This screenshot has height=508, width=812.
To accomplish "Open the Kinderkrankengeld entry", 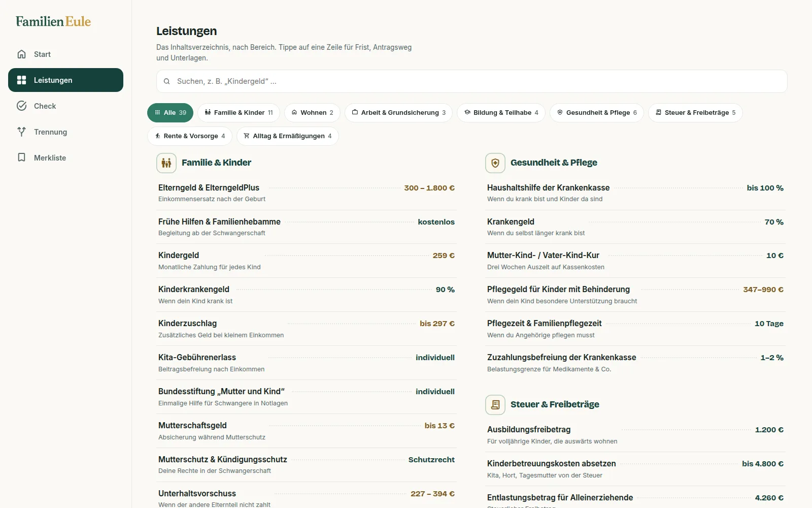I will (307, 295).
